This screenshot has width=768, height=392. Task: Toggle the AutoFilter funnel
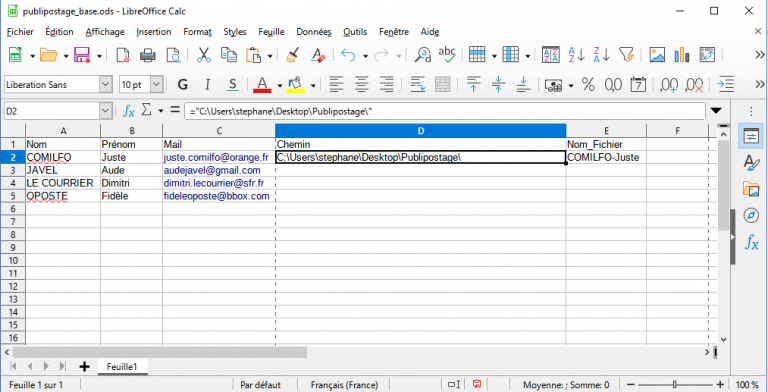point(626,55)
